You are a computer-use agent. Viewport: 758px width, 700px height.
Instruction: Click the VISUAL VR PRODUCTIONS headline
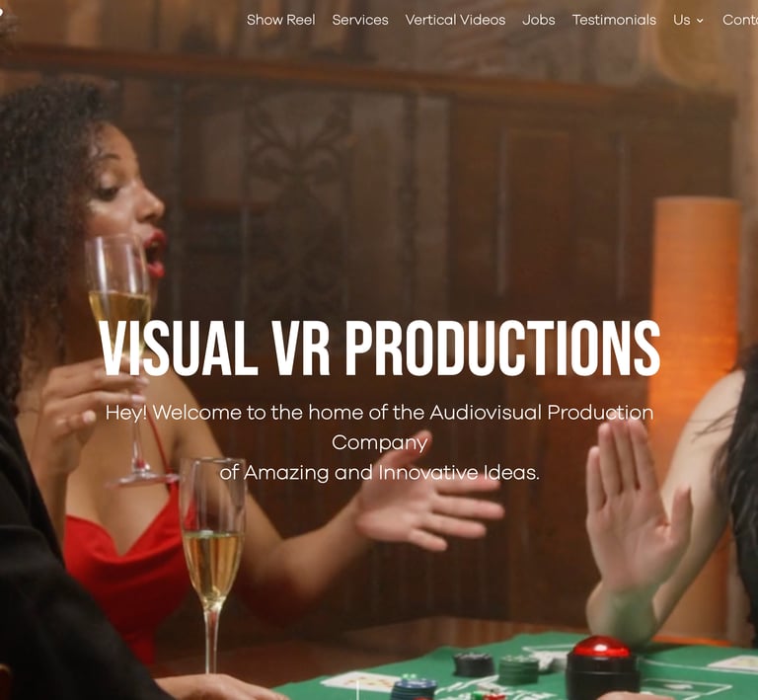(x=379, y=348)
